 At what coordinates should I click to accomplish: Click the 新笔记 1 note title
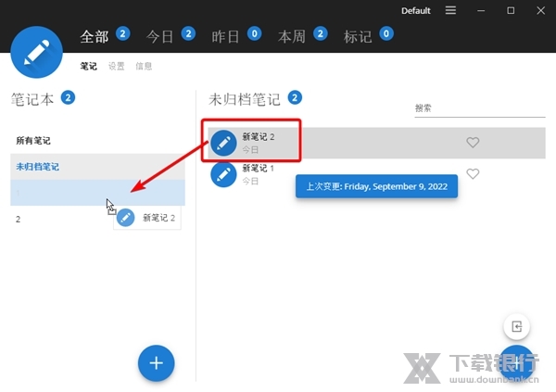259,168
